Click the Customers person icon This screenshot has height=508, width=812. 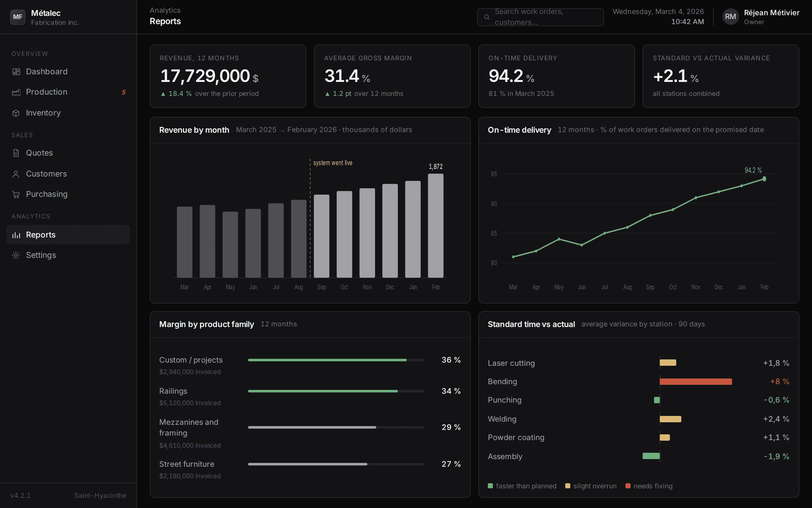(16, 174)
